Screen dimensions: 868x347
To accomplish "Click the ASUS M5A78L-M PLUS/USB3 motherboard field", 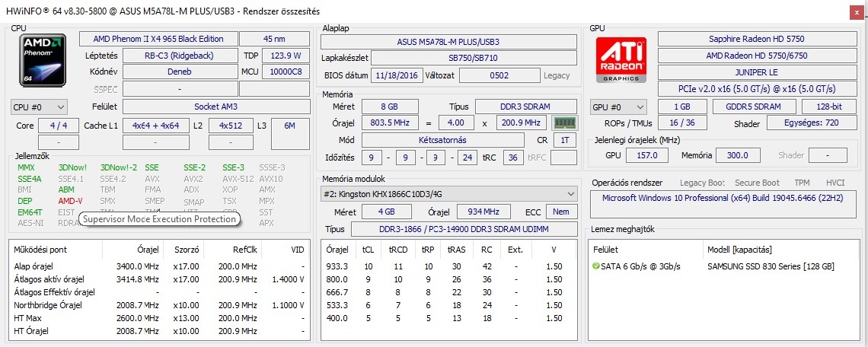I will pos(448,42).
